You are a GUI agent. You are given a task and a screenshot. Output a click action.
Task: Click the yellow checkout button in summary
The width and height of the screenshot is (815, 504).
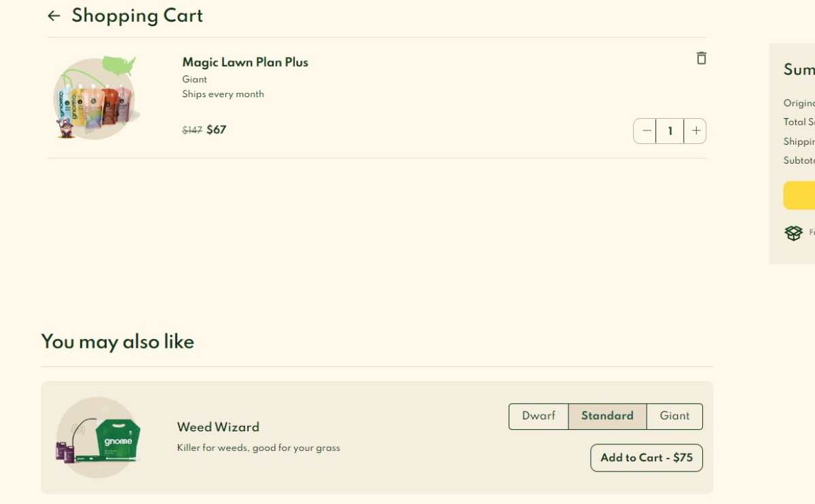[x=799, y=196]
